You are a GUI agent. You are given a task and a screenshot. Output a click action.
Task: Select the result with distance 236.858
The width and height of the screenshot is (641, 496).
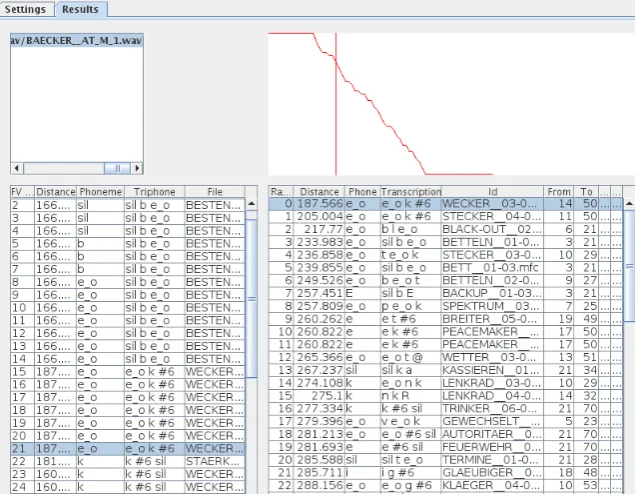coord(446,254)
